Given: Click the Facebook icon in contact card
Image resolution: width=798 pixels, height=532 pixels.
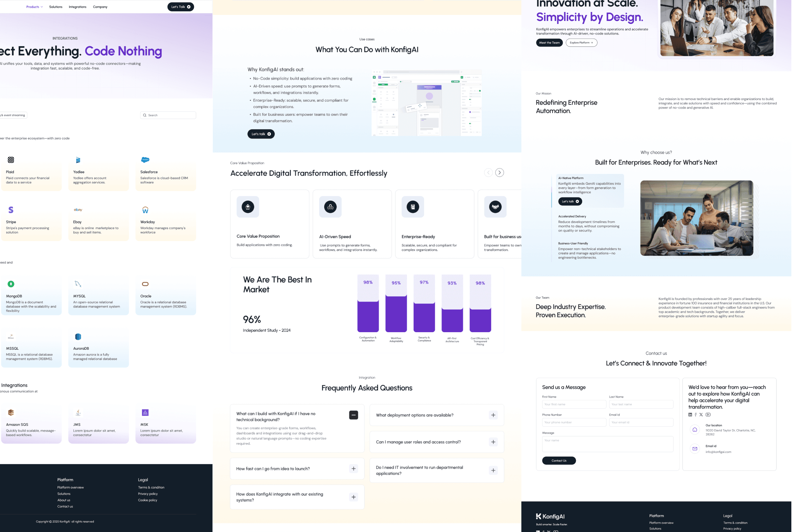Looking at the screenshot, I should click(696, 415).
